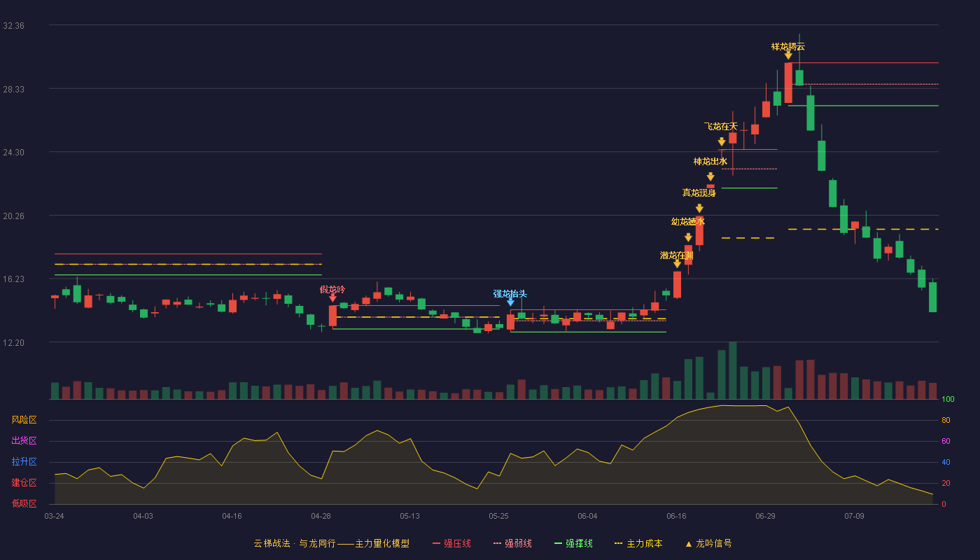Click the tallest green volume bar
The width and height of the screenshot is (980, 560).
pyautogui.click(x=733, y=370)
